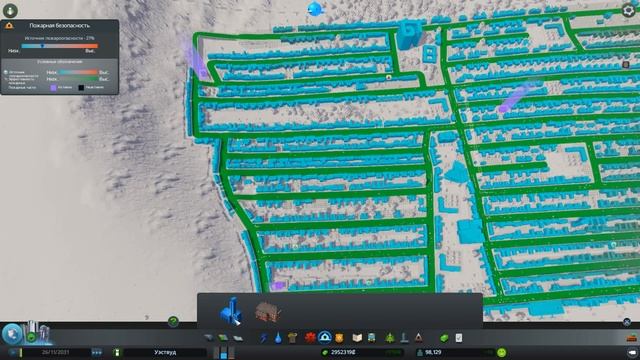640x360 pixels.
Task: Open the Garbage services menu
Action: (292, 338)
